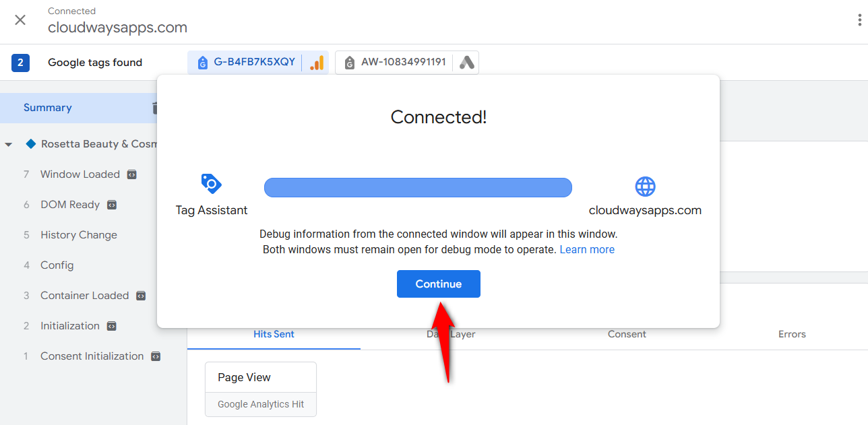868x425 pixels.
Task: Click the Google Analytics bar chart icon
Action: (x=317, y=63)
